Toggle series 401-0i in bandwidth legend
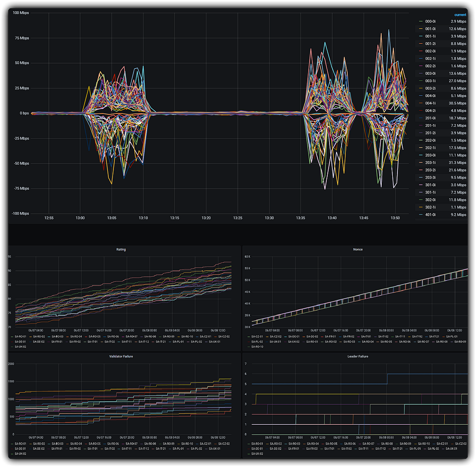 pyautogui.click(x=430, y=215)
